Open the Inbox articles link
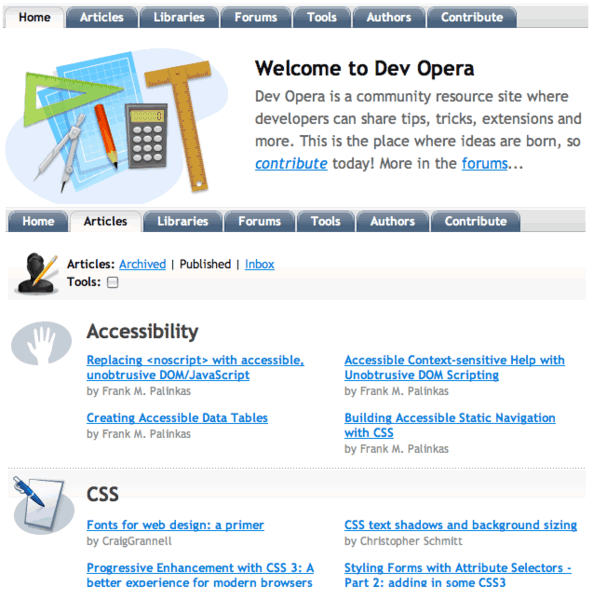 point(259,264)
